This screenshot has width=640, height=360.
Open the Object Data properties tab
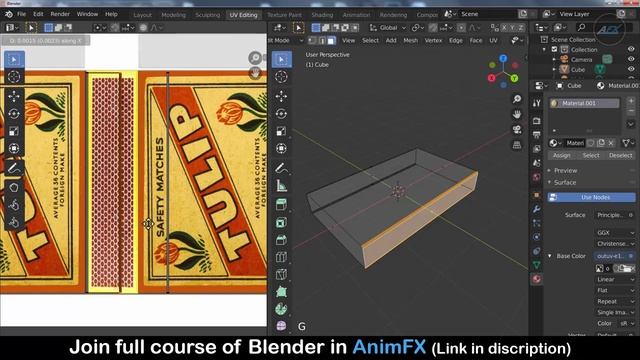pyautogui.click(x=537, y=265)
